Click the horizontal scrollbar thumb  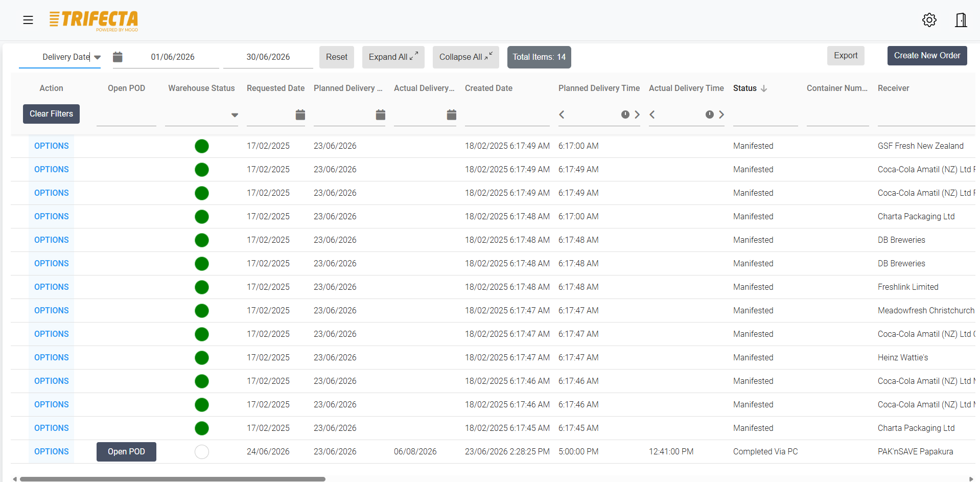click(x=172, y=479)
